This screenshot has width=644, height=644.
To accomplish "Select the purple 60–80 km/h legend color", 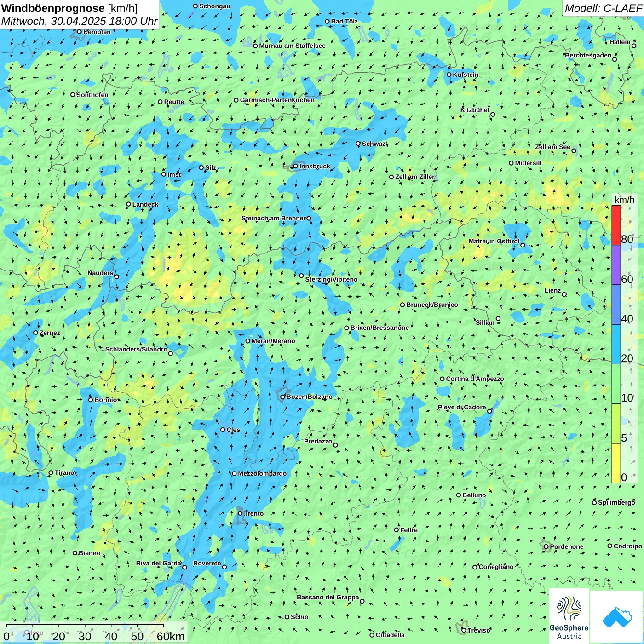I will 616,265.
